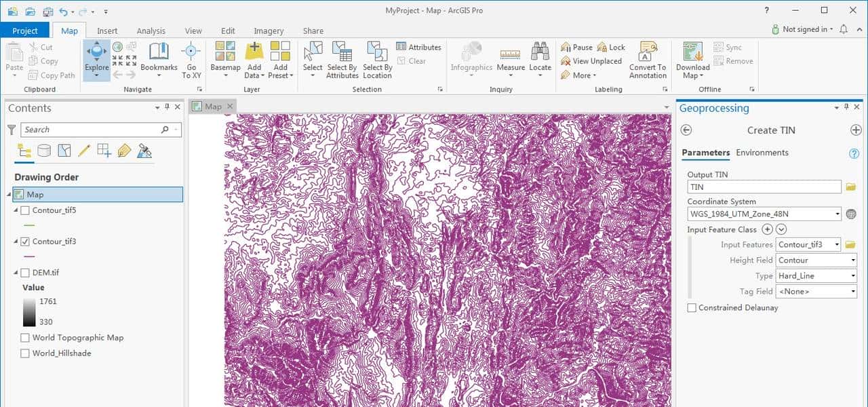Click the Go To XY tool
This screenshot has width=868, height=407.
click(x=191, y=60)
